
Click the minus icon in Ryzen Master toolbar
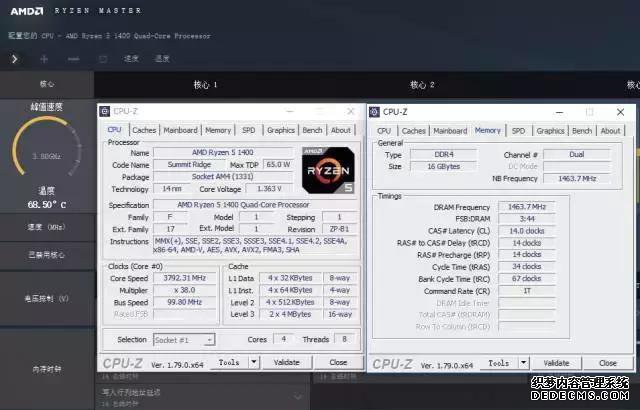(74, 59)
